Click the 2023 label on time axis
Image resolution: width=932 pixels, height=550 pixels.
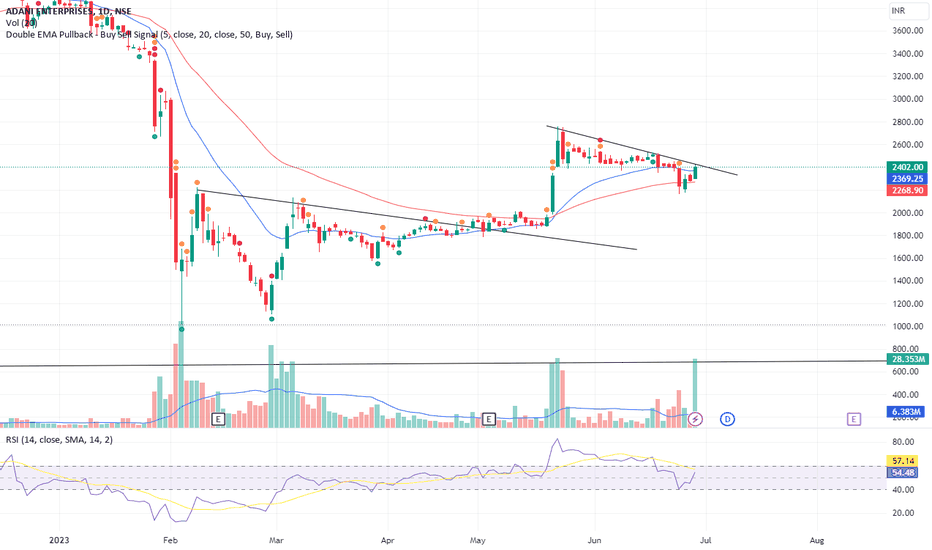coord(59,540)
